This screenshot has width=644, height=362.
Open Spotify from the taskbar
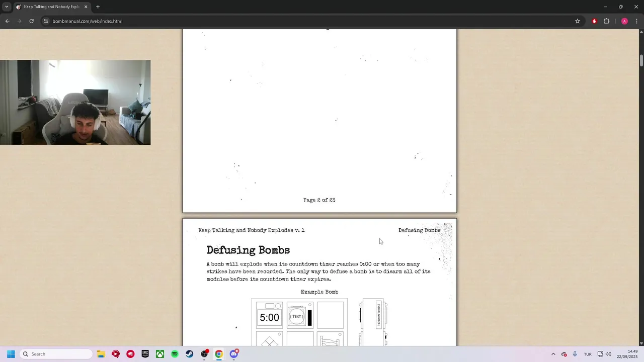point(175,354)
